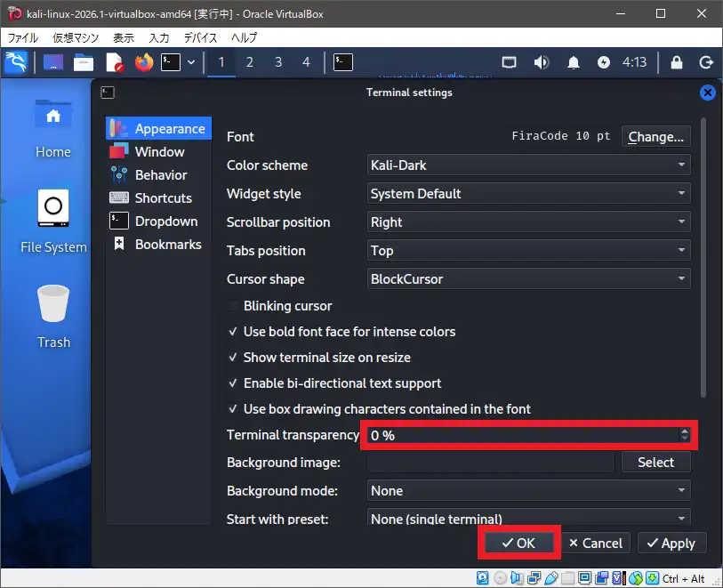Open the file manager panel icon
Image resolution: width=723 pixels, height=588 pixels.
[84, 62]
